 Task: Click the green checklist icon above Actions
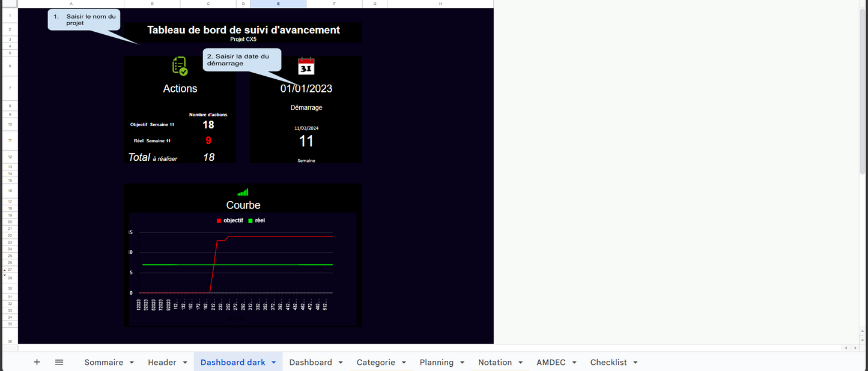180,66
